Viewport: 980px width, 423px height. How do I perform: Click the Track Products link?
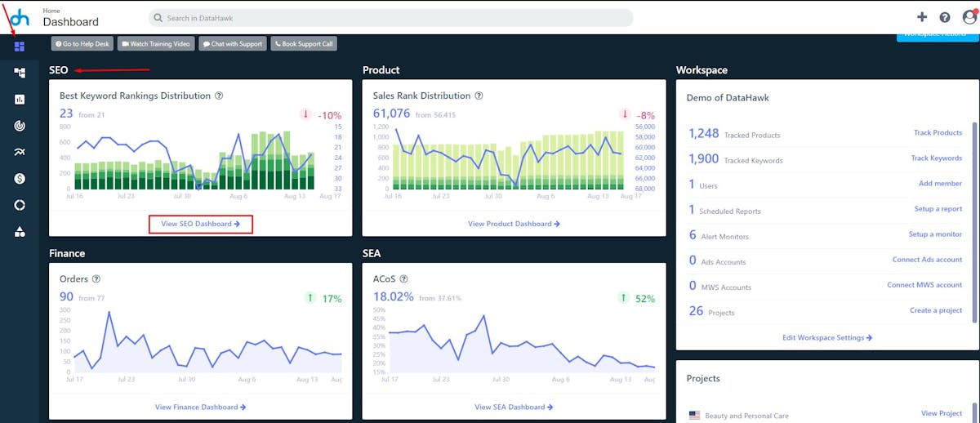click(x=938, y=132)
